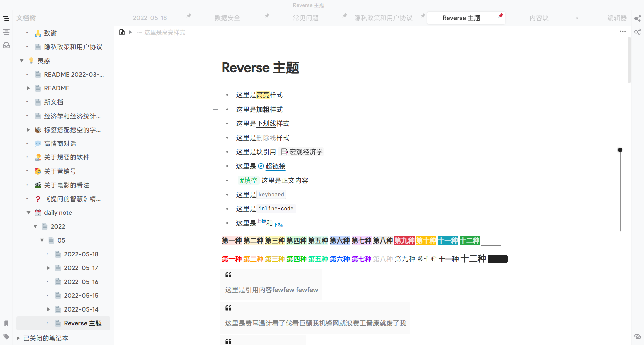This screenshot has height=345, width=644.
Task: Unpin the Reverse 主题 tab
Action: click(x=500, y=16)
